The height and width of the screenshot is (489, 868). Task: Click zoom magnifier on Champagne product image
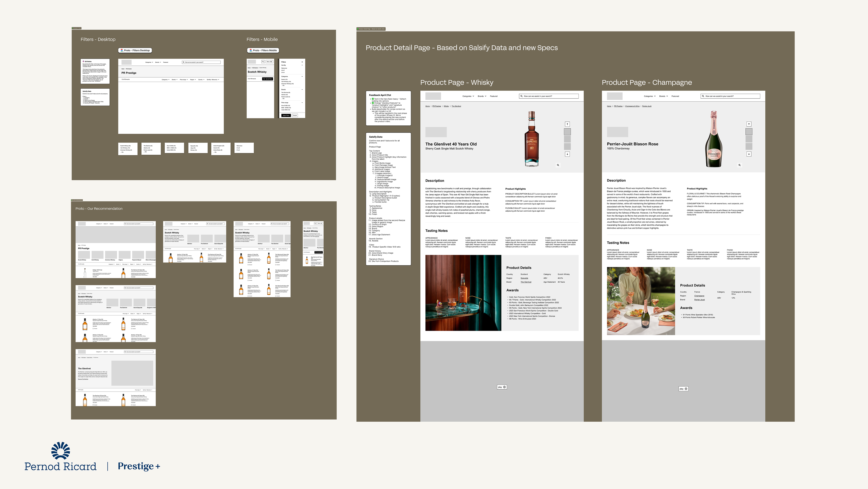pos(740,165)
